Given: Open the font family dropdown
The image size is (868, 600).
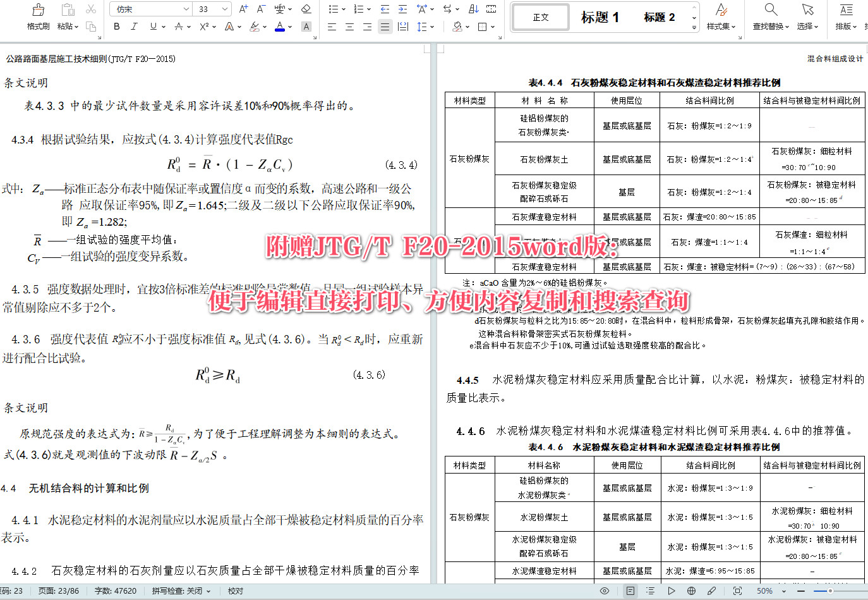Looking at the screenshot, I should (x=187, y=9).
